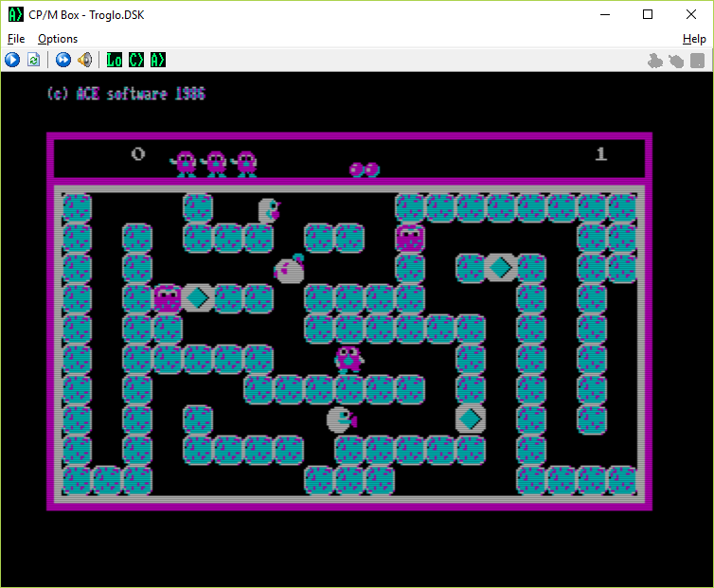
Task: Maximize the CP/M Box window
Action: 648,14
